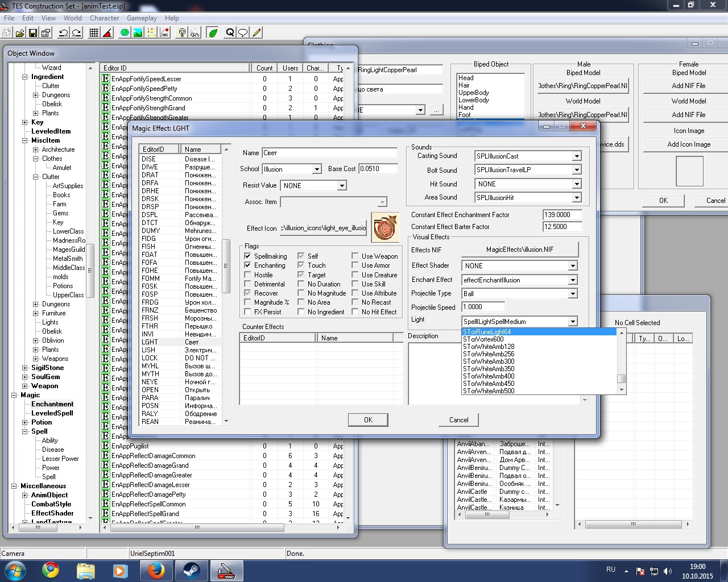
Task: Tick the Use Armor checkbox
Action: pyautogui.click(x=355, y=265)
